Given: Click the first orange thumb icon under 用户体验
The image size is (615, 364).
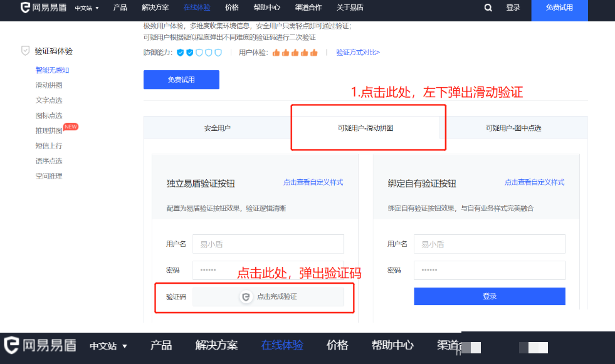Looking at the screenshot, I should click(x=276, y=55).
